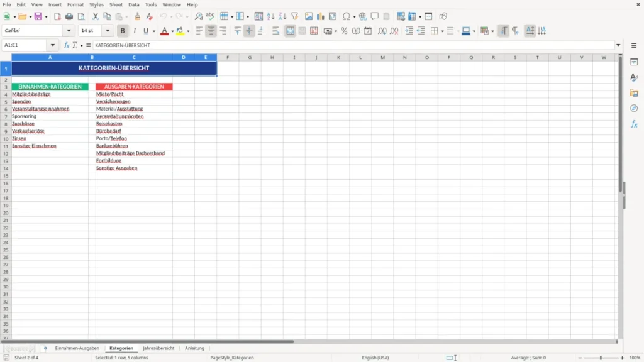
Task: Toggle wrap text for cells
Action: 275,31
